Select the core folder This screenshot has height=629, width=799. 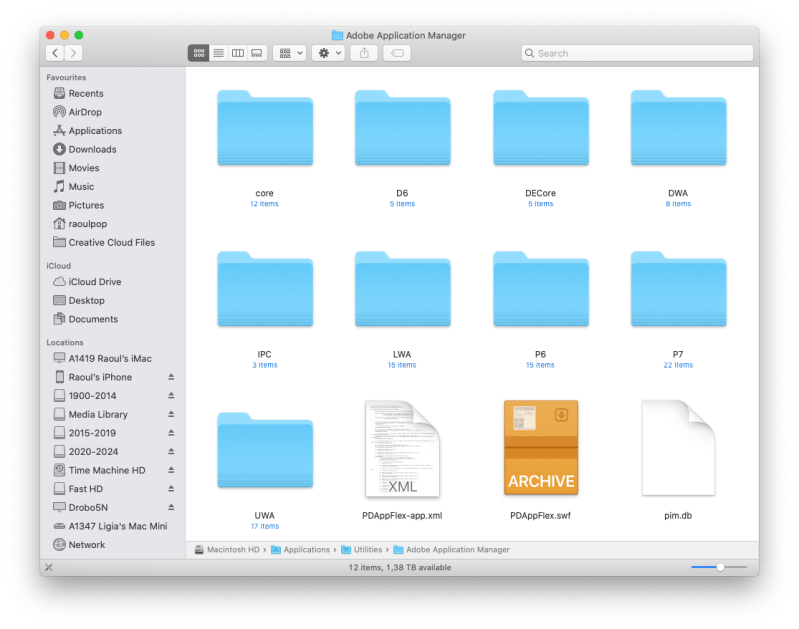(264, 130)
